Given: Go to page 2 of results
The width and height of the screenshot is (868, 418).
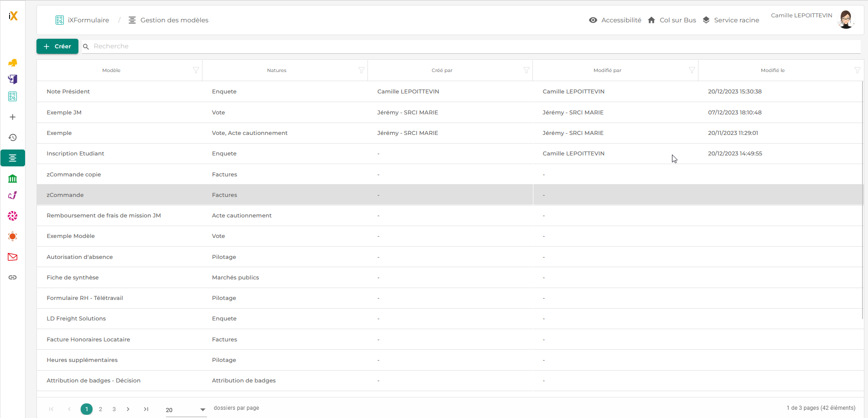Looking at the screenshot, I should (x=100, y=409).
